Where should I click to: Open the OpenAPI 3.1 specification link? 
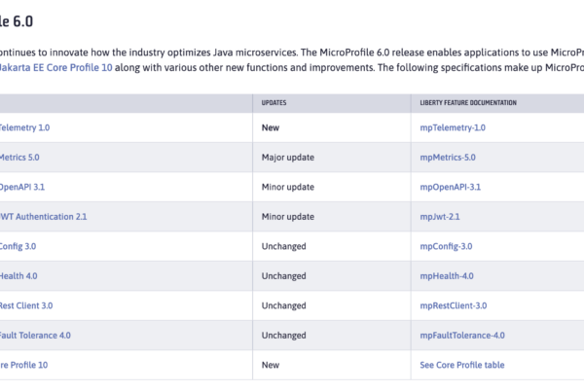[22, 187]
